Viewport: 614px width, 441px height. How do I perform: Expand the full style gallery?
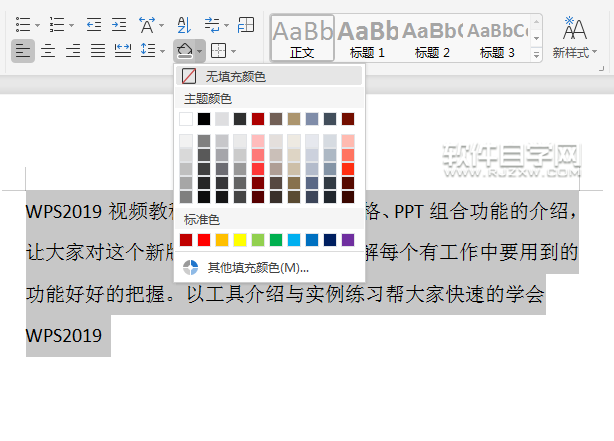click(x=536, y=55)
